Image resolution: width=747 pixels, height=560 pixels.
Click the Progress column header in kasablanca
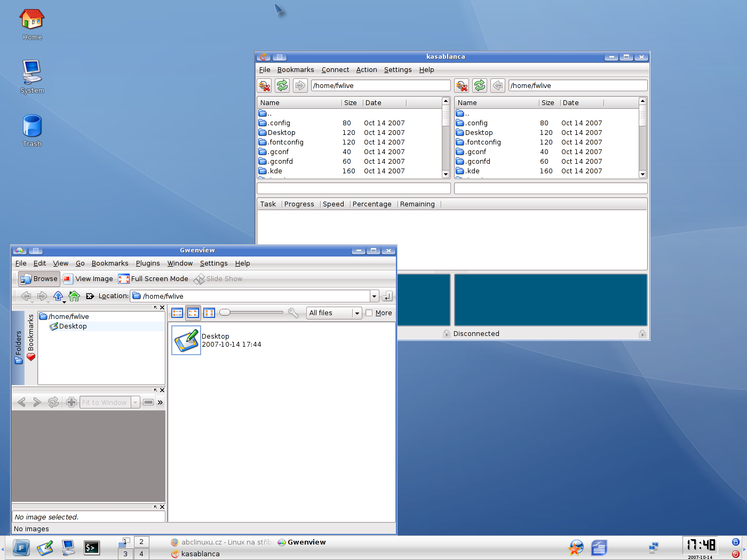300,204
